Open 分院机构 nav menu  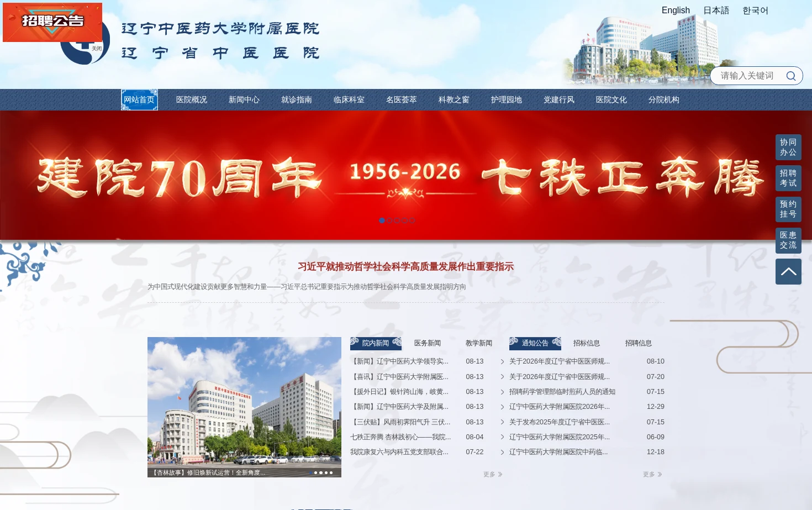click(x=664, y=100)
